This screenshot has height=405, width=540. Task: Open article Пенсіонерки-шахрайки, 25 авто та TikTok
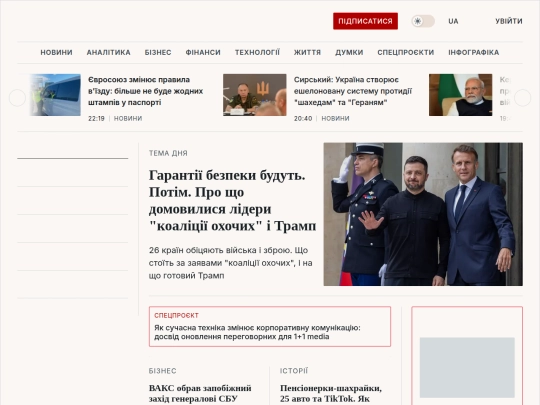pos(331,393)
